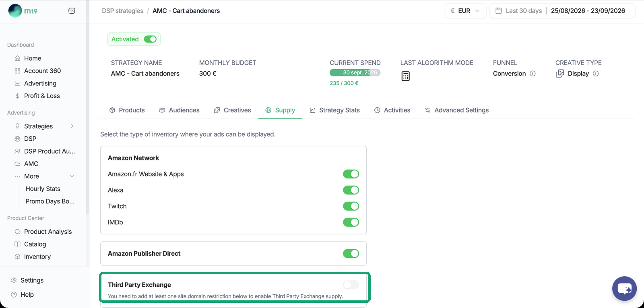644x308 pixels.
Task: Collapse the sidebar panel icon
Action: (x=72, y=11)
